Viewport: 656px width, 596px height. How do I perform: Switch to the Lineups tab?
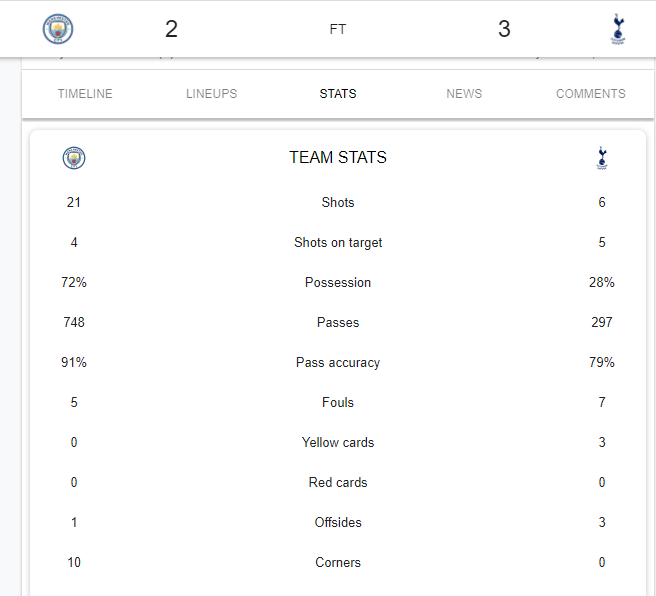click(x=211, y=94)
